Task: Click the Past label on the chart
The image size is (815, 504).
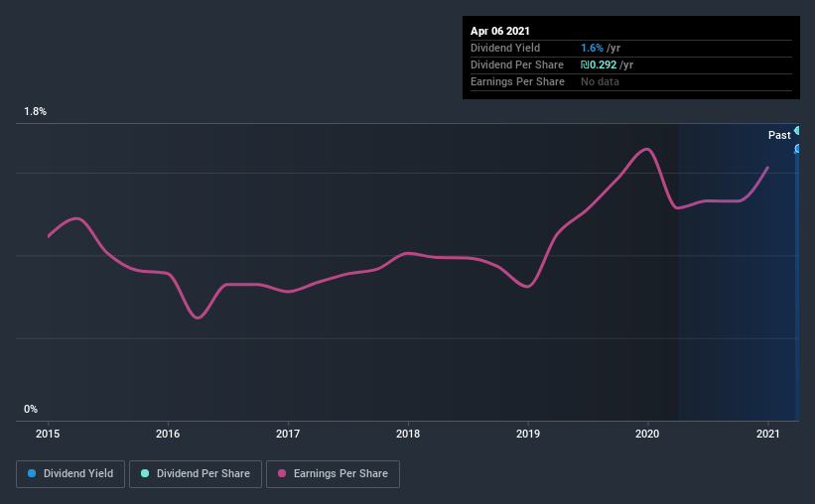Action: pos(779,135)
